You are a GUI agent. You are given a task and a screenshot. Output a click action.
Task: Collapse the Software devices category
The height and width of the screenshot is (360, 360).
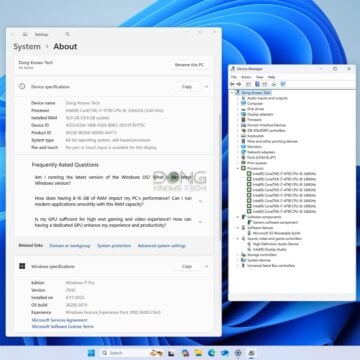click(238, 228)
